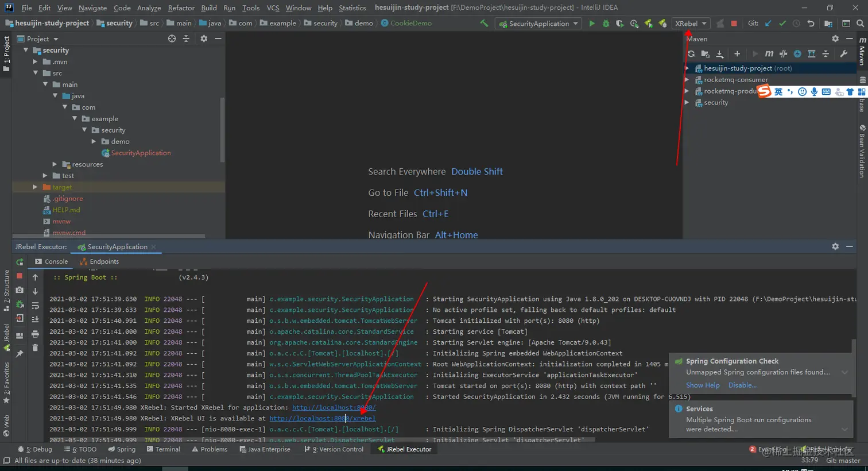The width and height of the screenshot is (868, 471).
Task: Click Execute Maven Goal 'm' icon
Action: tap(769, 53)
